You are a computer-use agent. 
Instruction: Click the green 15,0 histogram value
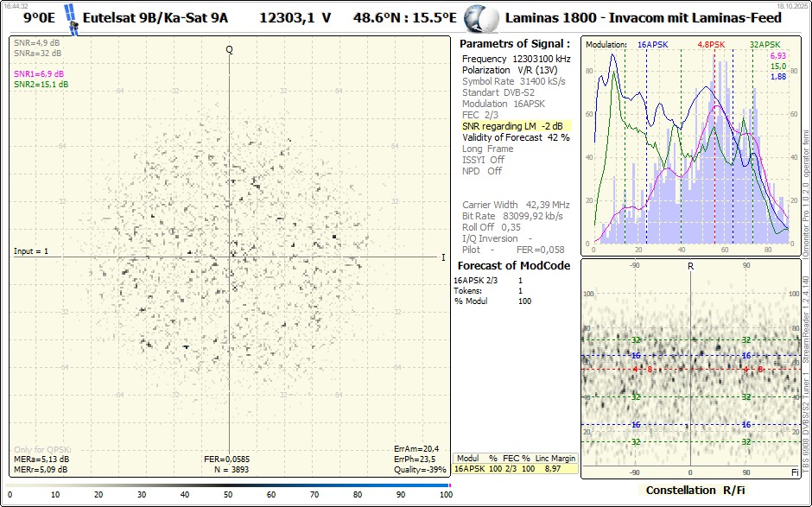(x=777, y=67)
